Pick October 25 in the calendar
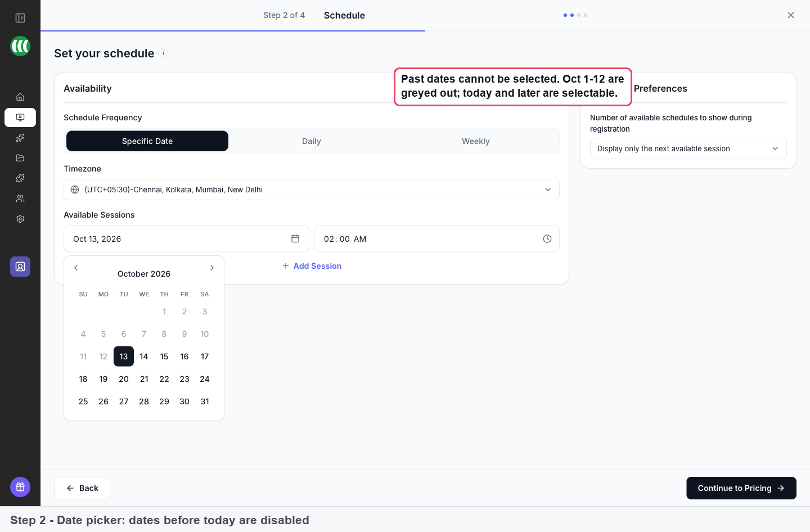The height and width of the screenshot is (532, 810). tap(83, 402)
